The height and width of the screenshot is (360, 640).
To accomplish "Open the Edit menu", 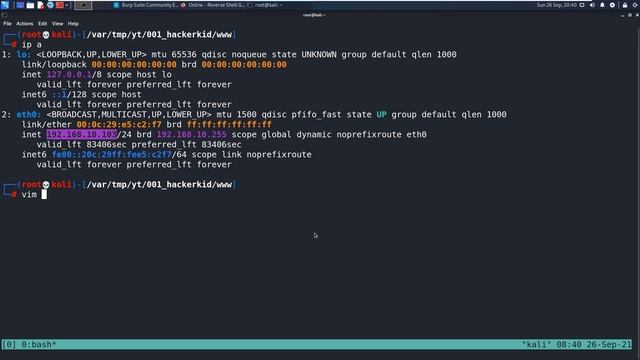I will 42,24.
